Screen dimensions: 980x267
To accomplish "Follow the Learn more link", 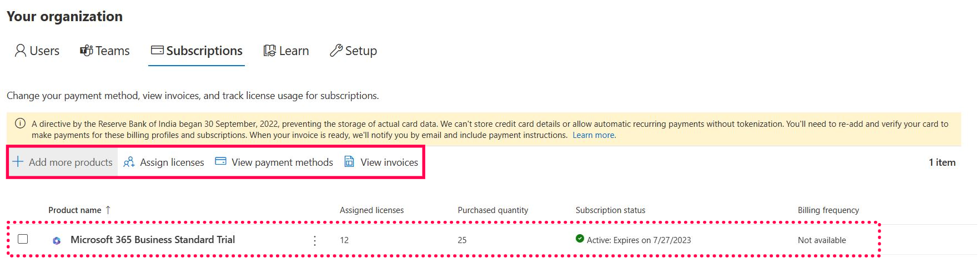I will [x=594, y=135].
